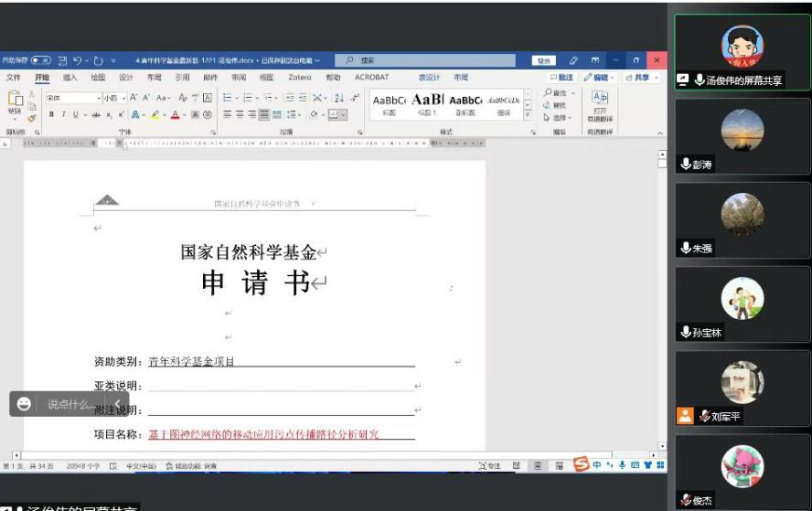Apply Bold formatting with the B icon
The height and width of the screenshot is (511, 812).
(x=51, y=114)
